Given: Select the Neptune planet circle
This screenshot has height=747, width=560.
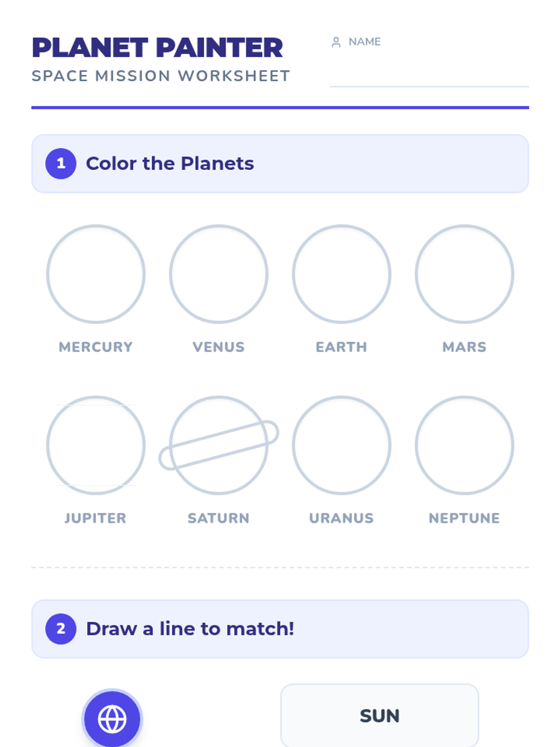Looking at the screenshot, I should click(x=464, y=445).
